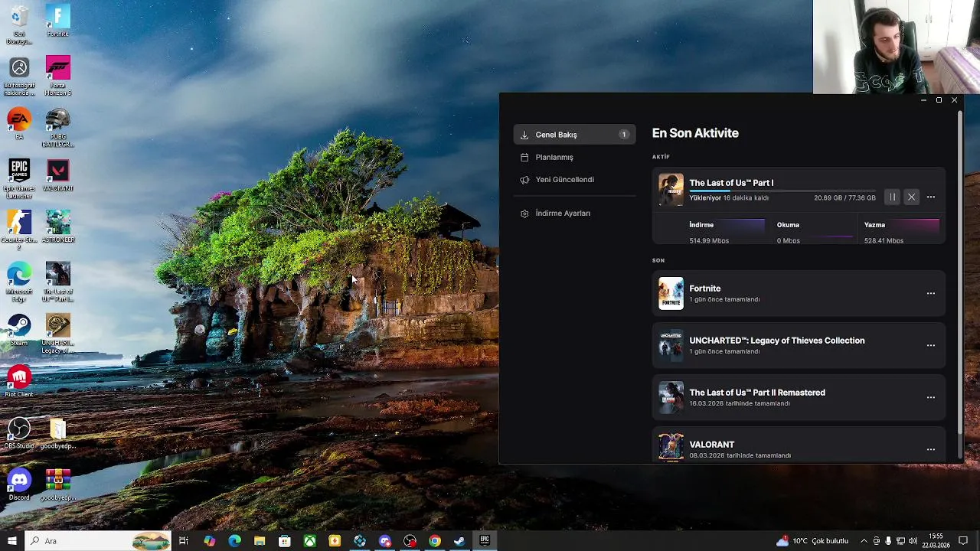Select ASTRONEER desktop shortcut
This screenshot has width=980, height=551.
57,227
